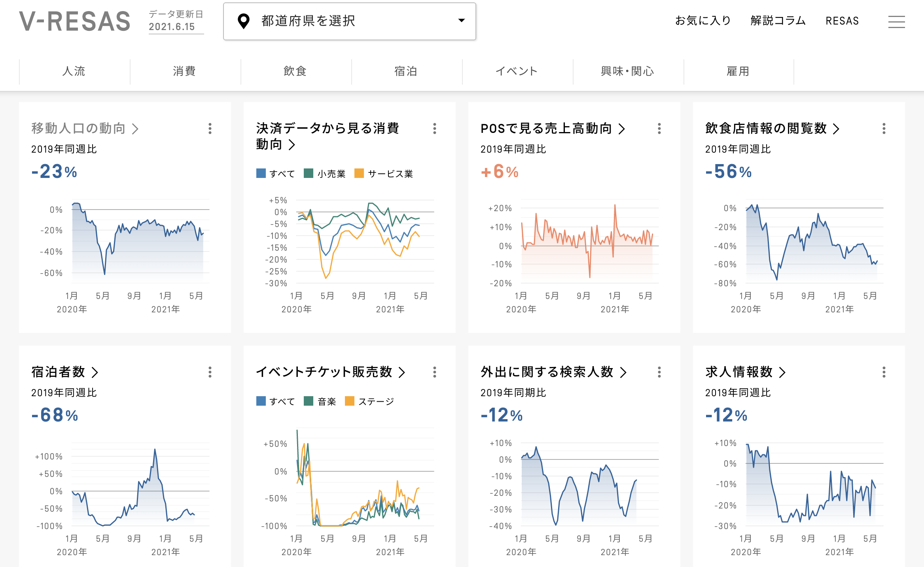Click the V-RESAS logo
Image resolution: width=924 pixels, height=567 pixels.
click(x=75, y=21)
